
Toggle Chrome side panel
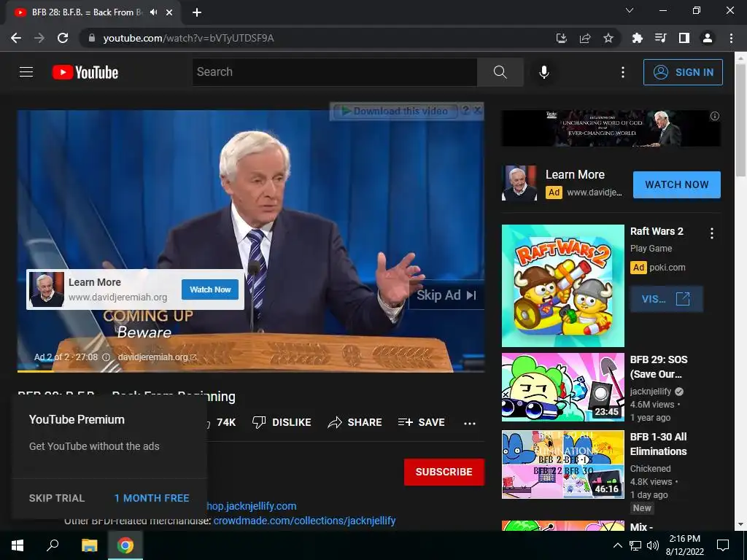tap(684, 38)
